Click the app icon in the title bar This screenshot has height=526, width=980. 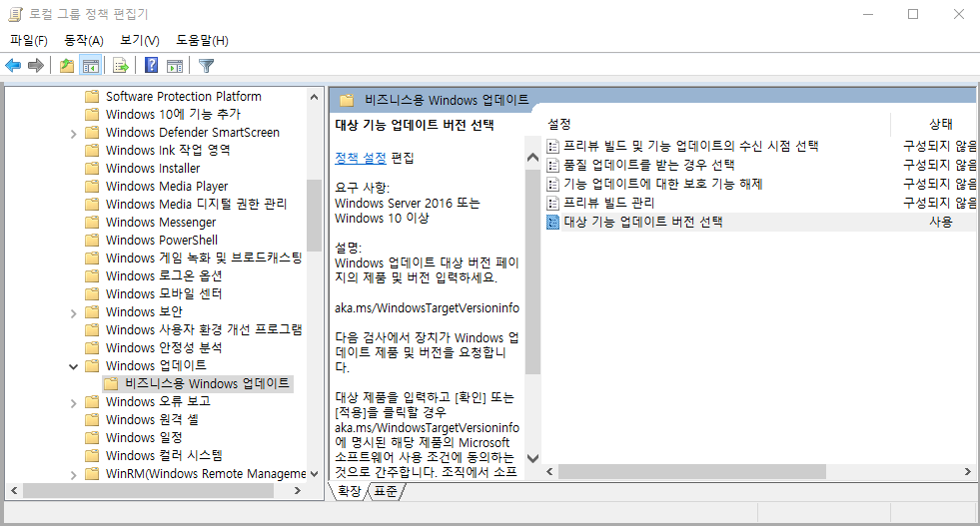click(15, 14)
